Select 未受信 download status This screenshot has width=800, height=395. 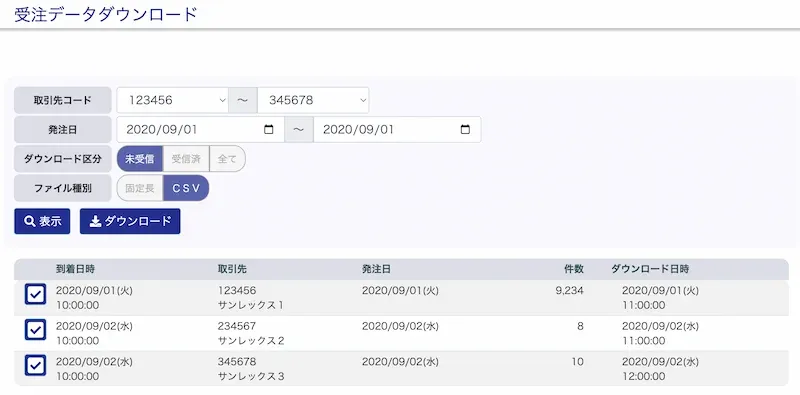click(140, 159)
